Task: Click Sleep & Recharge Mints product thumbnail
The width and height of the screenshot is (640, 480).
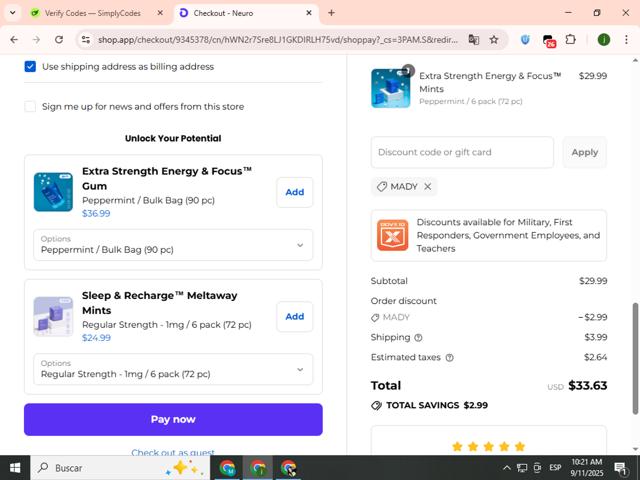Action: (53, 317)
